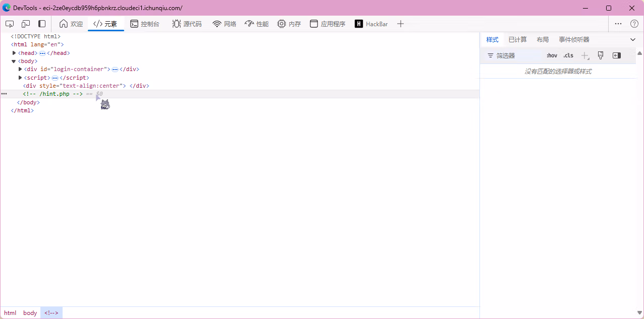Toggle the .cls element classes button
Image resolution: width=644 pixels, height=319 pixels.
click(x=568, y=55)
